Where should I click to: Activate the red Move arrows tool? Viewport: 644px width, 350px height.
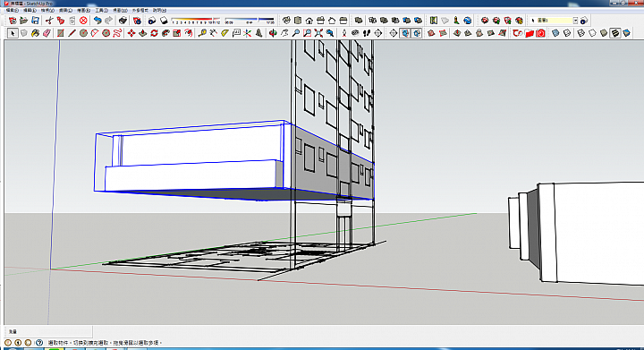(x=131, y=33)
